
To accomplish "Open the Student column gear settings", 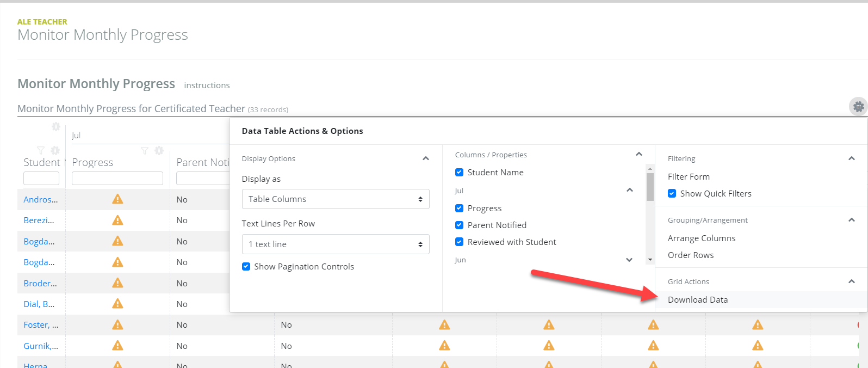I will 55,150.
